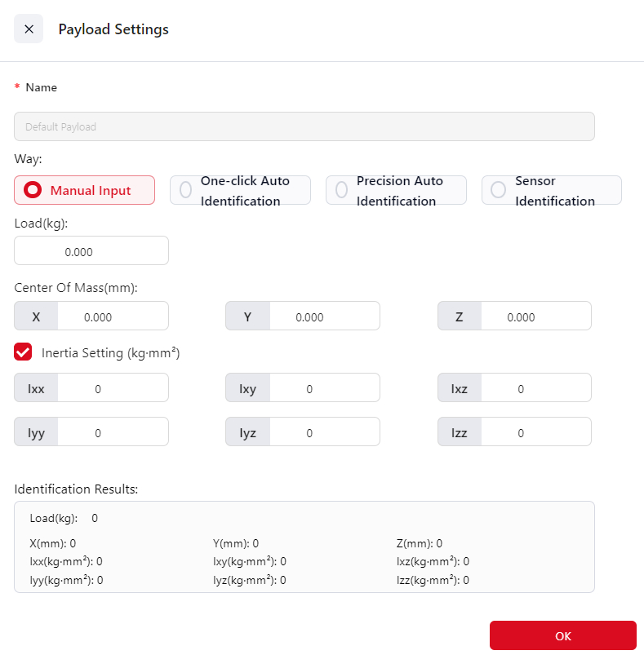This screenshot has height=655, width=644.
Task: Select the Manual Input radio option
Action: [84, 190]
